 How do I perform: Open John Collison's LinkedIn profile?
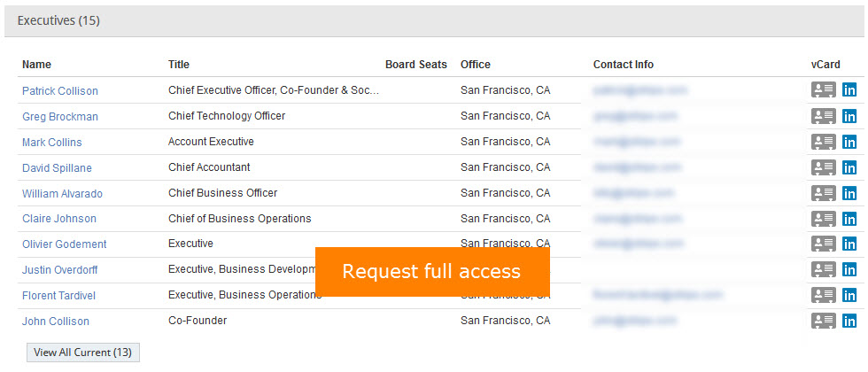pyautogui.click(x=849, y=322)
